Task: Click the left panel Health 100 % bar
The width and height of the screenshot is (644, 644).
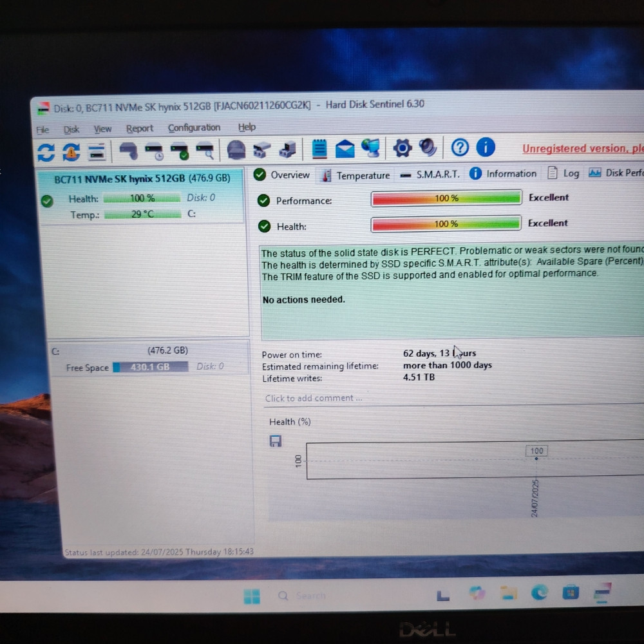Action: click(142, 198)
